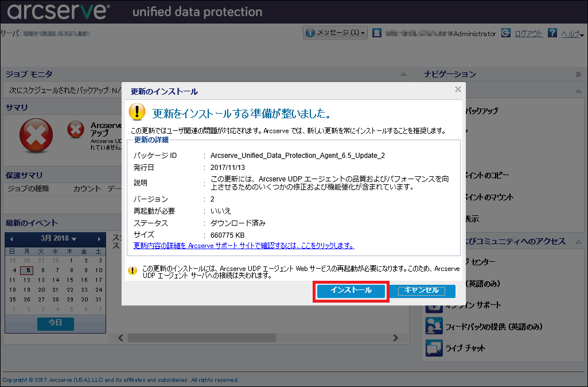Collapse the ナビゲーション side panel

pos(579,74)
